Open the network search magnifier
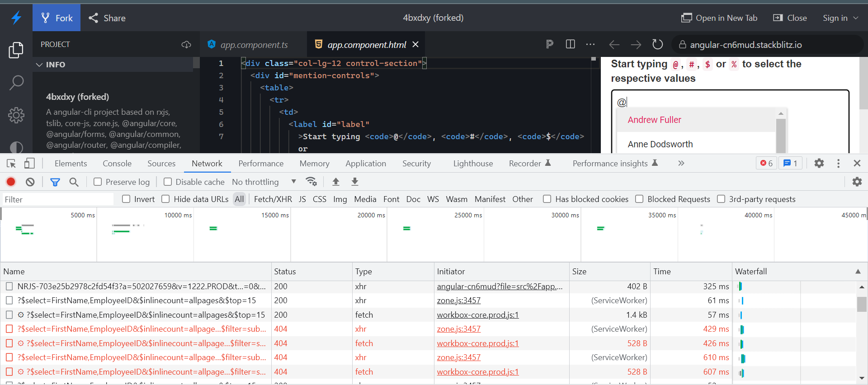Image resolution: width=868 pixels, height=385 pixels. point(74,182)
